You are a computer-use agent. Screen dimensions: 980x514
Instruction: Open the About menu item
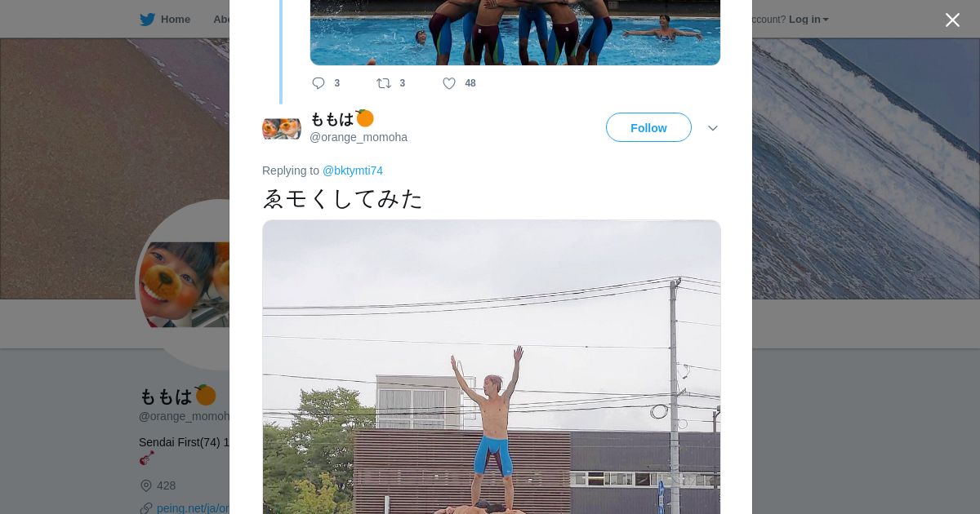coord(221,20)
